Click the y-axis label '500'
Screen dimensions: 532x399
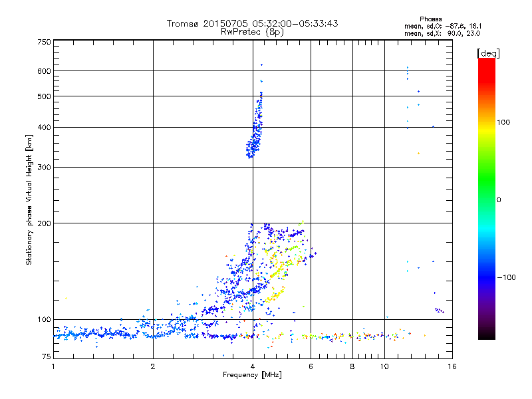pos(44,96)
